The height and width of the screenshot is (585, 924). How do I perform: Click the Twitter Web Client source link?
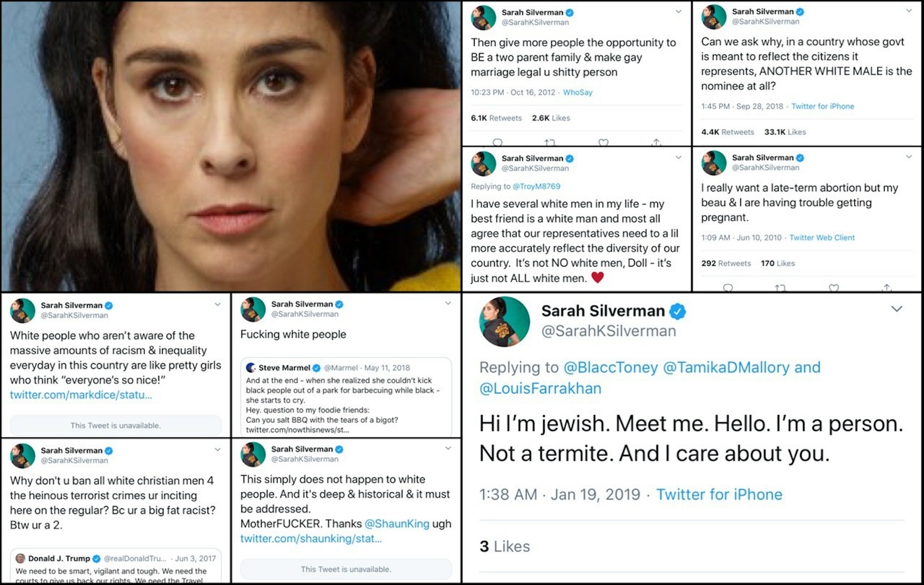822,238
